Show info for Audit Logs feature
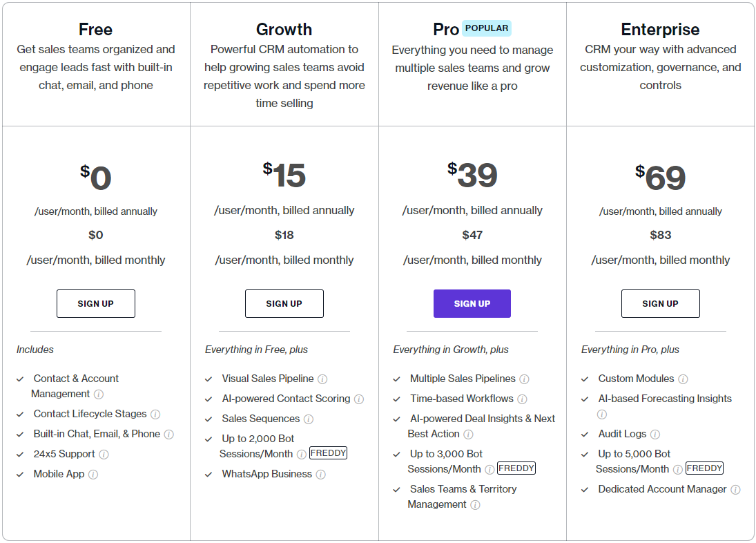 (x=655, y=435)
